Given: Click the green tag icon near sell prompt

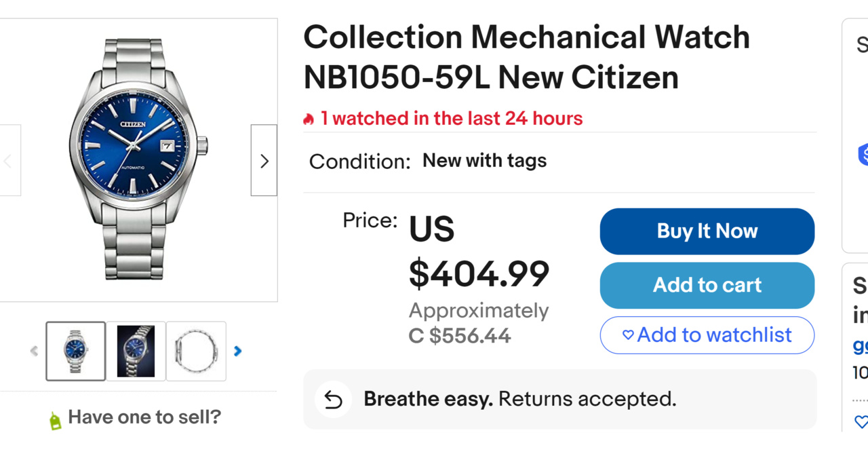Looking at the screenshot, I should click(x=55, y=421).
